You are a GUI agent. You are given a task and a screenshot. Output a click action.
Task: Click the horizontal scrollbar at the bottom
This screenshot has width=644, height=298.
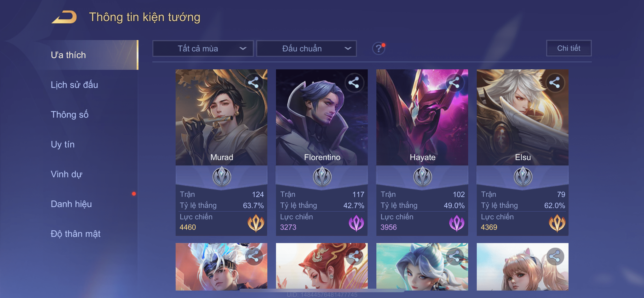322,291
